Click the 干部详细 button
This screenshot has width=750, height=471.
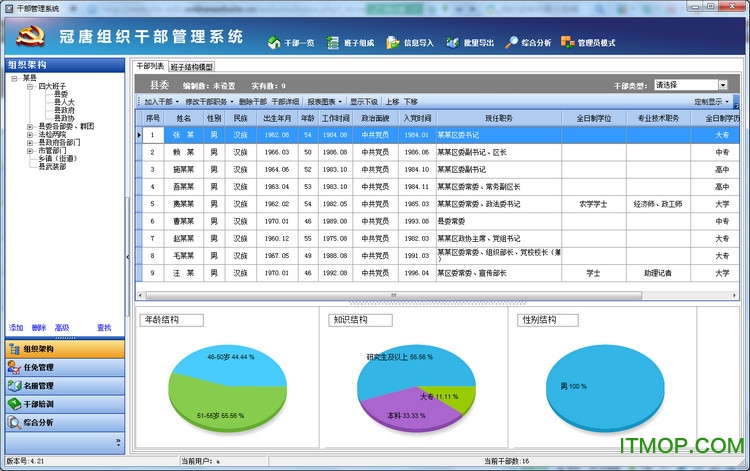click(x=285, y=102)
